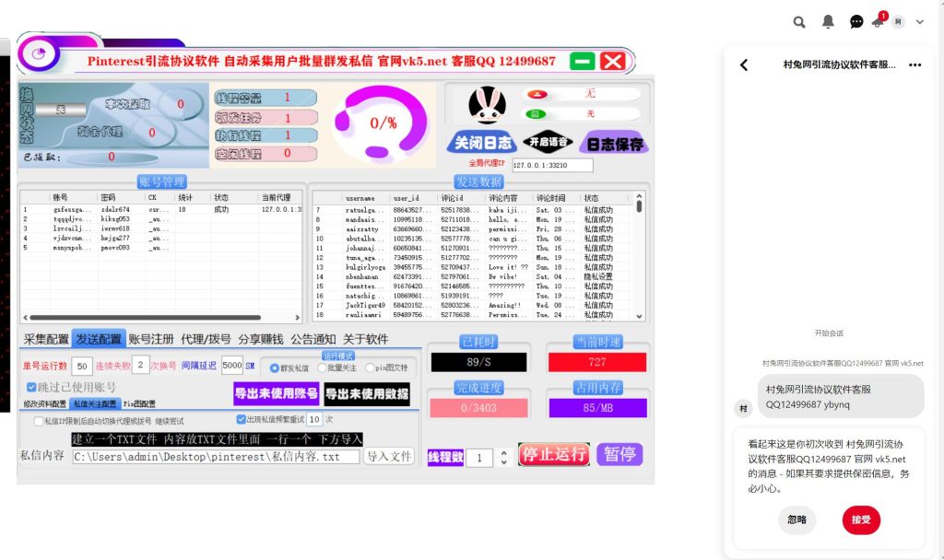Switch to the 采集配置 tab
Viewport: 944px width, 560px height.
(46, 339)
